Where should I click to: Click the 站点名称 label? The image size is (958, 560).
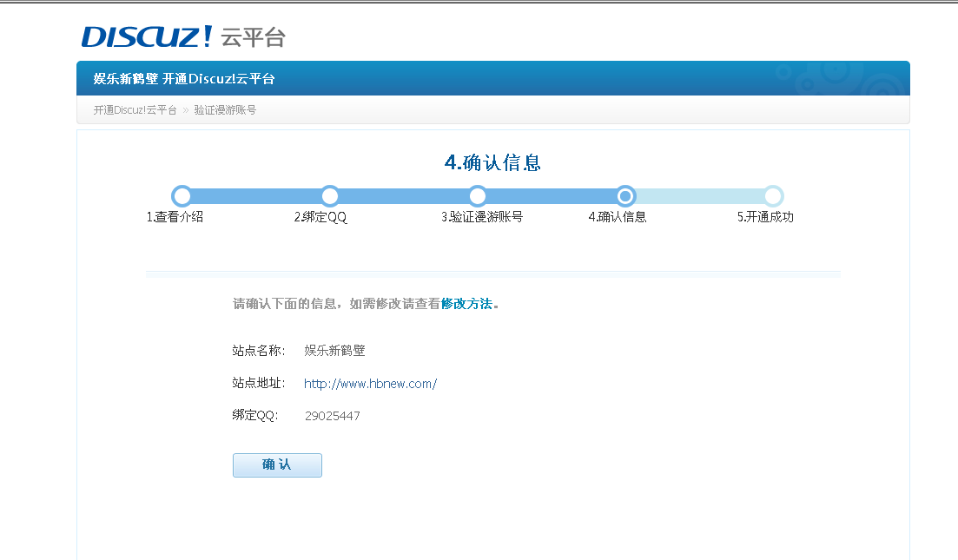point(259,351)
